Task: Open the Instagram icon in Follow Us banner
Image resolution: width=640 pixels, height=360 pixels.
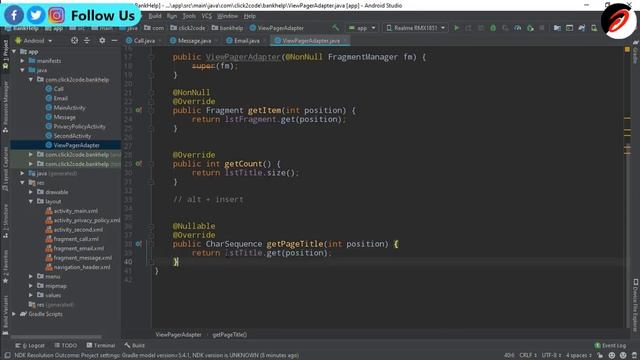Action: coord(56,16)
